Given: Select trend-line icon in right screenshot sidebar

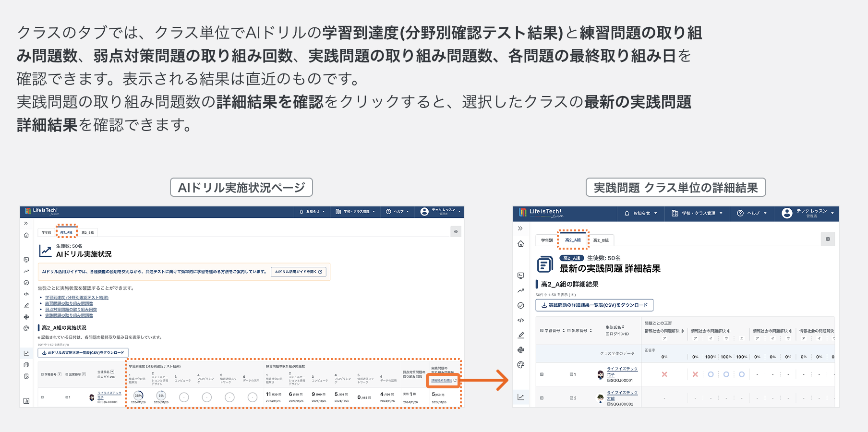Looking at the screenshot, I should (521, 290).
